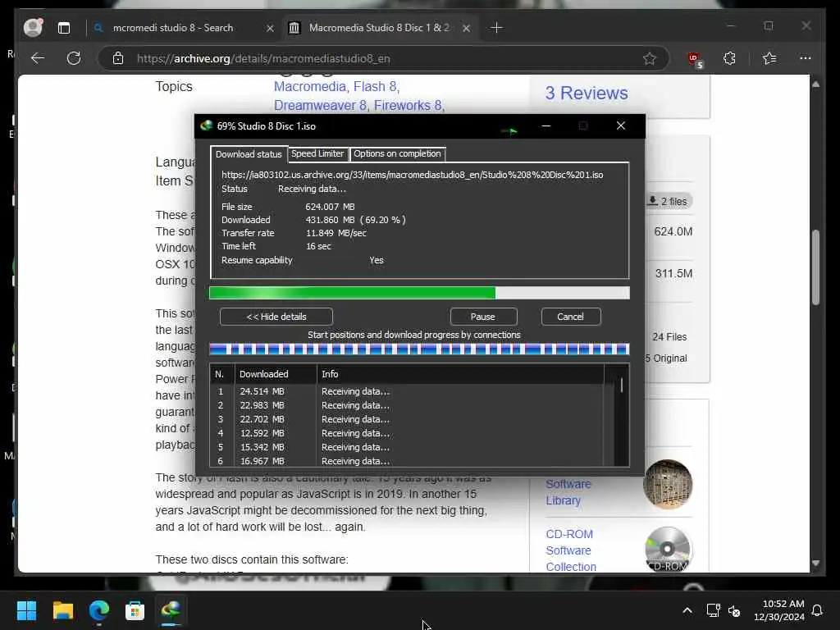Open Edge tab actions menu icon

(64, 28)
